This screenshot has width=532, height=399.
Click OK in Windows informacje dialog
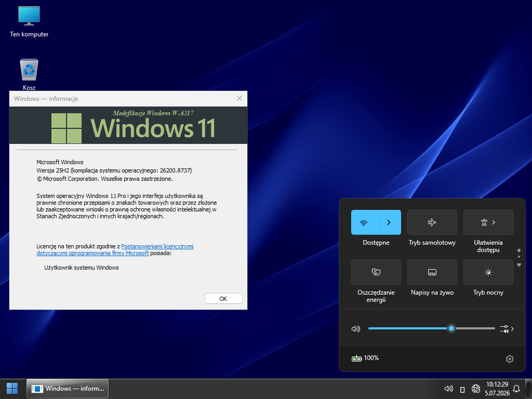pyautogui.click(x=223, y=299)
